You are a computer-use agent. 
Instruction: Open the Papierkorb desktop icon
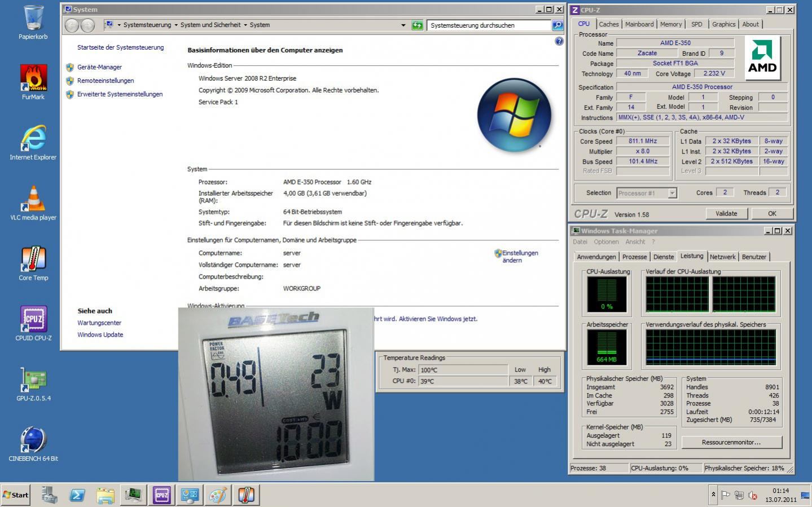point(33,23)
